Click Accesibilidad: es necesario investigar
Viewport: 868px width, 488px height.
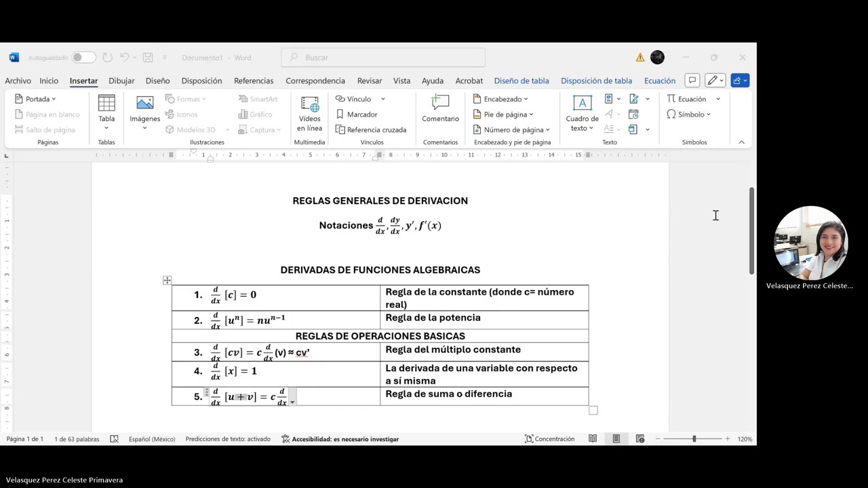point(340,439)
